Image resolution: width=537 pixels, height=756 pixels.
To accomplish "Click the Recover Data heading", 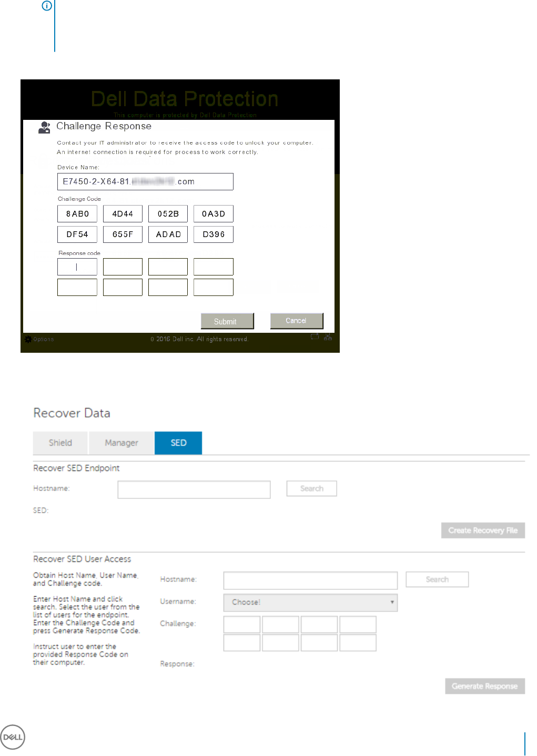I will (72, 413).
